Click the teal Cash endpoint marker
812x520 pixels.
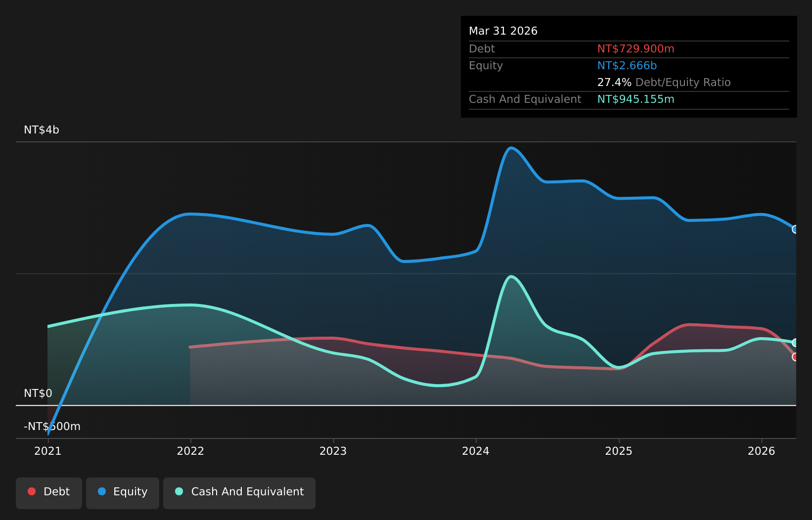pos(795,343)
